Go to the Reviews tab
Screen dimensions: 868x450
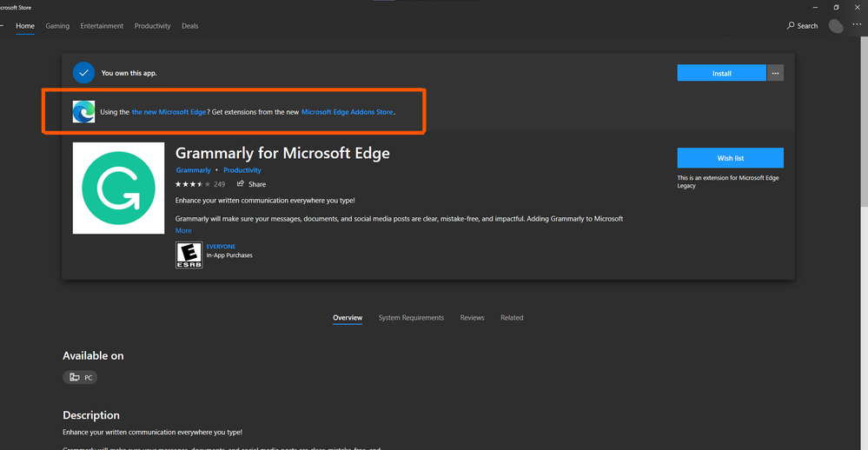[x=472, y=318]
